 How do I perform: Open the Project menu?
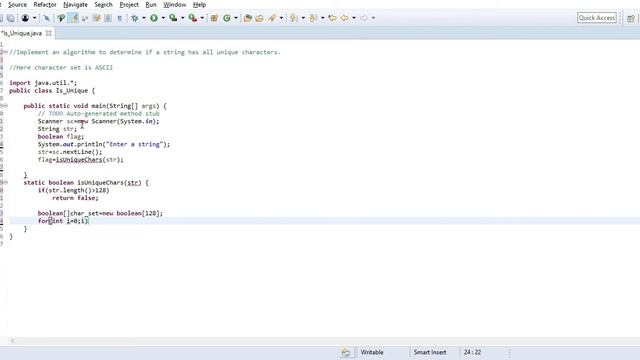(x=129, y=4)
